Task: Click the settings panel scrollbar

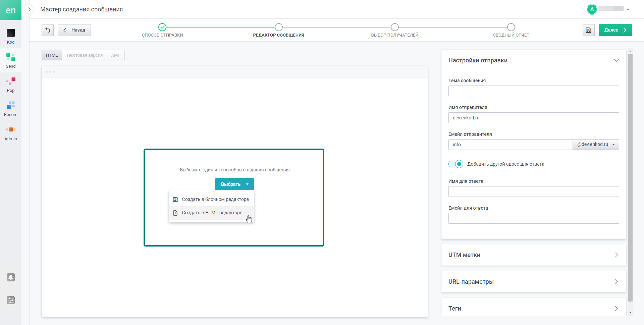Action: pos(630,178)
